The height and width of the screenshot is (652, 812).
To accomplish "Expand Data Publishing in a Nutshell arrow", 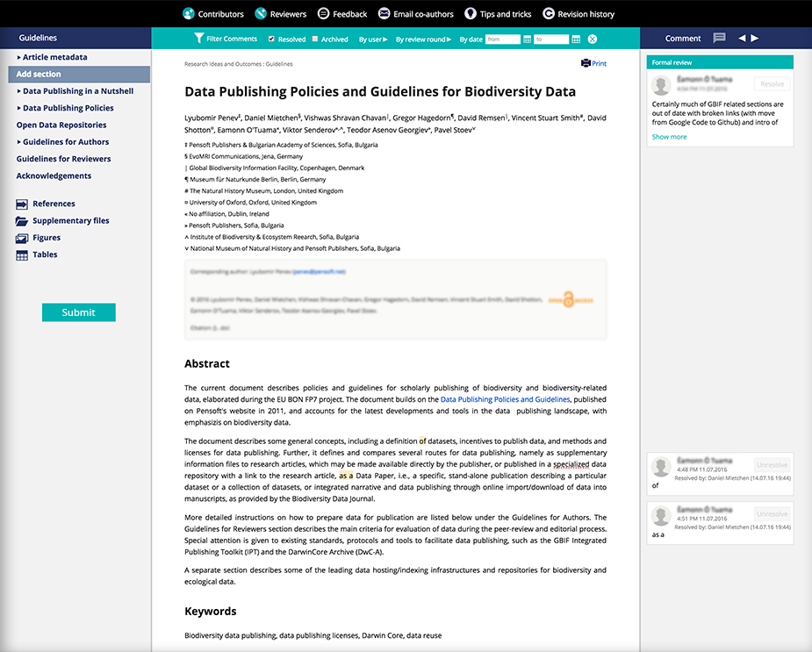I will click(x=18, y=91).
